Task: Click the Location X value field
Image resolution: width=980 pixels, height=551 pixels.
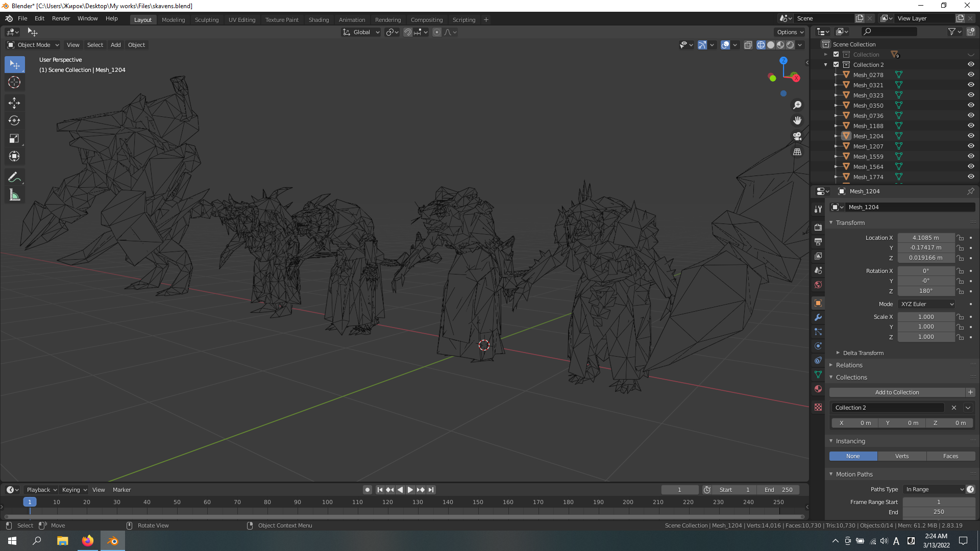Action: 925,238
